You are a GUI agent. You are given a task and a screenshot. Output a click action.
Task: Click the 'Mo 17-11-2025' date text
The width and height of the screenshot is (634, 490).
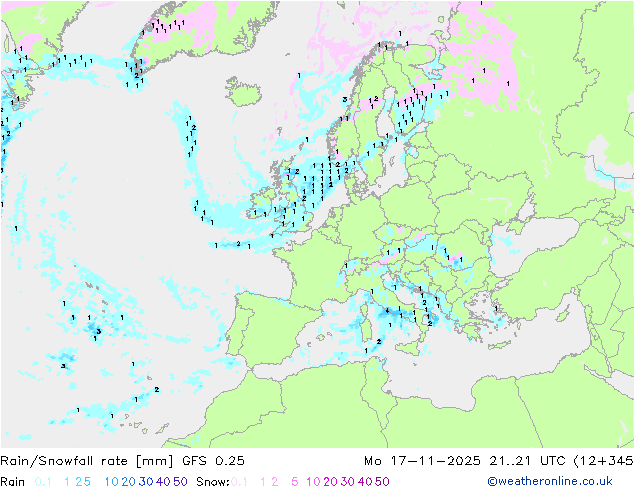coord(422,461)
